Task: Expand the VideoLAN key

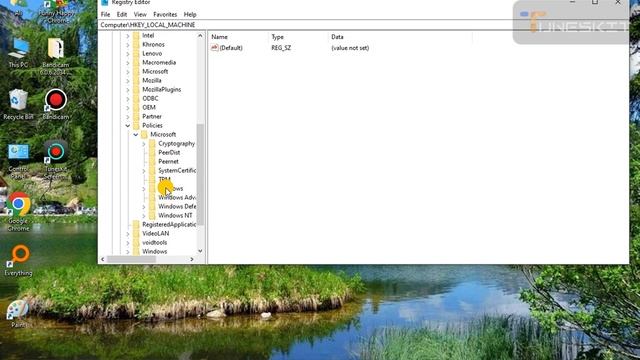Action: pos(128,233)
